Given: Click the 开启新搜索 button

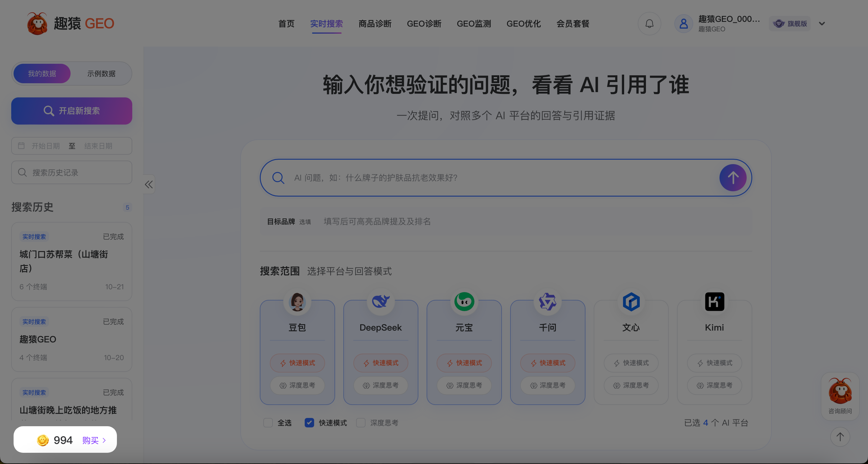Looking at the screenshot, I should (71, 111).
